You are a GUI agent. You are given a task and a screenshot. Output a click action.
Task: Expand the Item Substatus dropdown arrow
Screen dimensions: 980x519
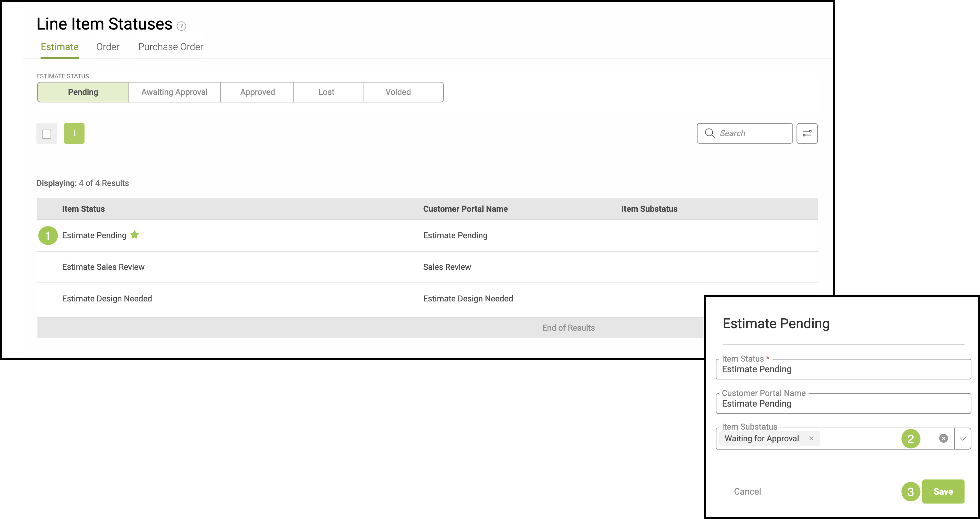click(962, 439)
